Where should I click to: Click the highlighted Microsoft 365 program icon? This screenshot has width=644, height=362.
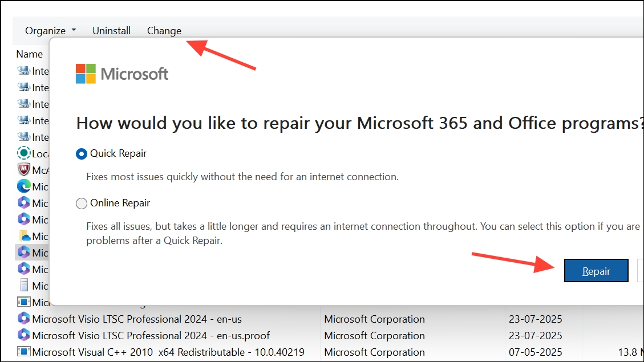24,252
